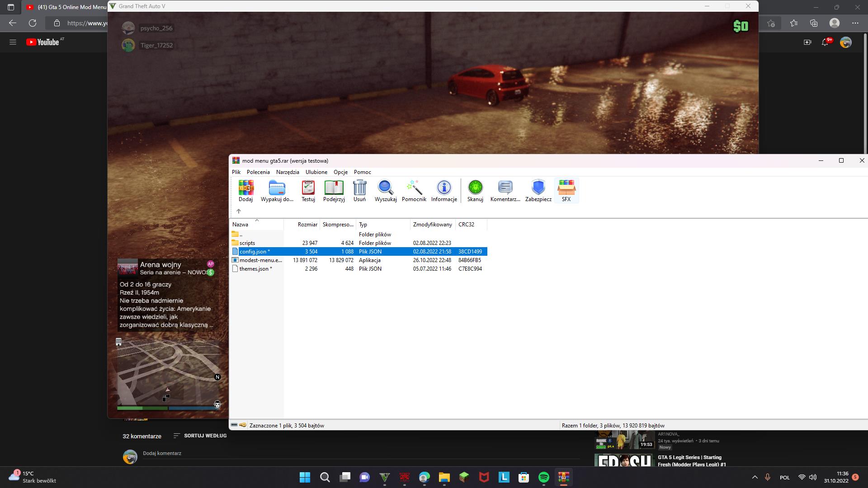Viewport: 868px width, 488px height.
Task: Click Dodaj komentarz comment field
Action: click(x=162, y=454)
